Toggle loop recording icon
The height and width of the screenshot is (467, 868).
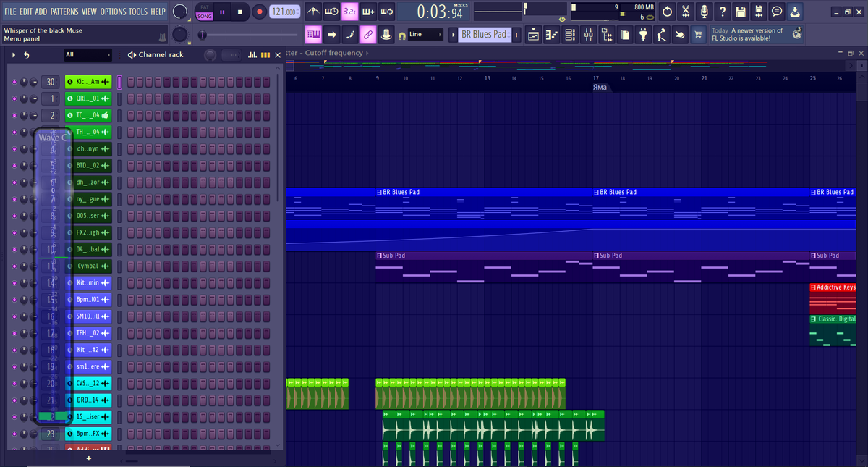pyautogui.click(x=386, y=12)
